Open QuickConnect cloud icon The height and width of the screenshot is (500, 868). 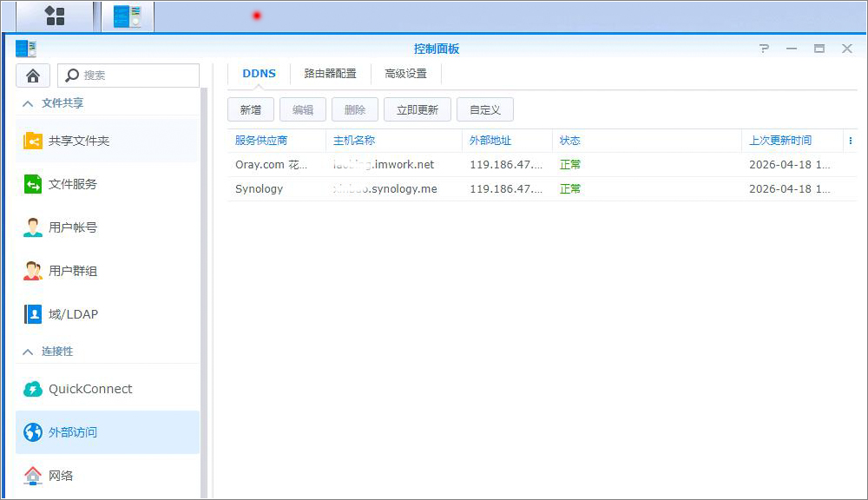(x=33, y=389)
